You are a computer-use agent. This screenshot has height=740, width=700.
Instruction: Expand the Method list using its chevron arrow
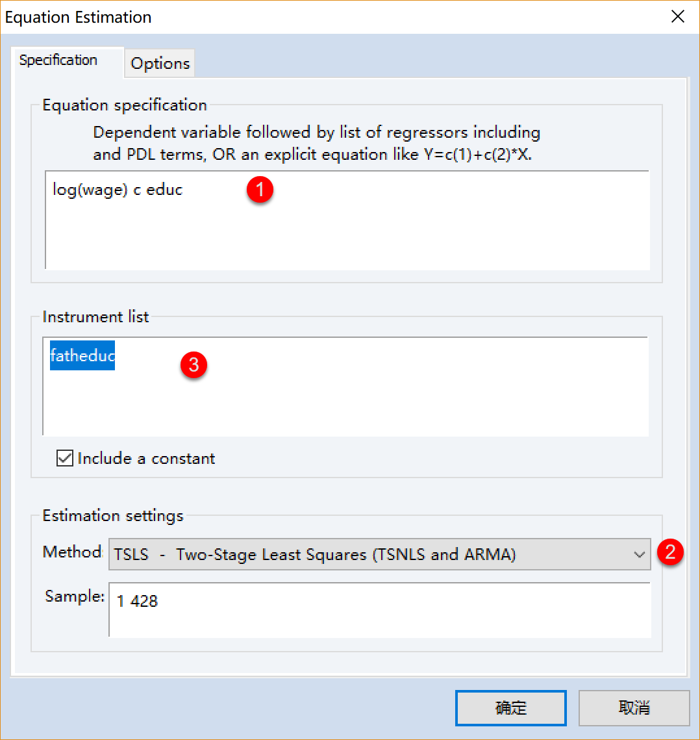638,554
